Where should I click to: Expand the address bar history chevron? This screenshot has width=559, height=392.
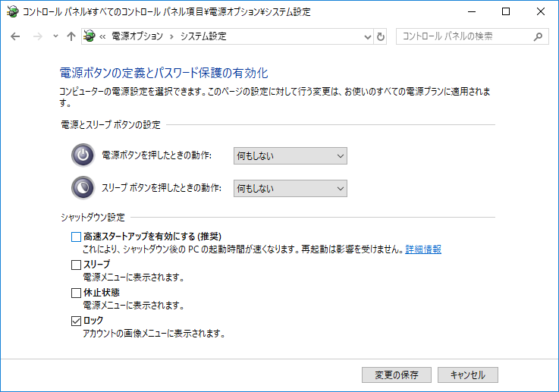click(368, 36)
